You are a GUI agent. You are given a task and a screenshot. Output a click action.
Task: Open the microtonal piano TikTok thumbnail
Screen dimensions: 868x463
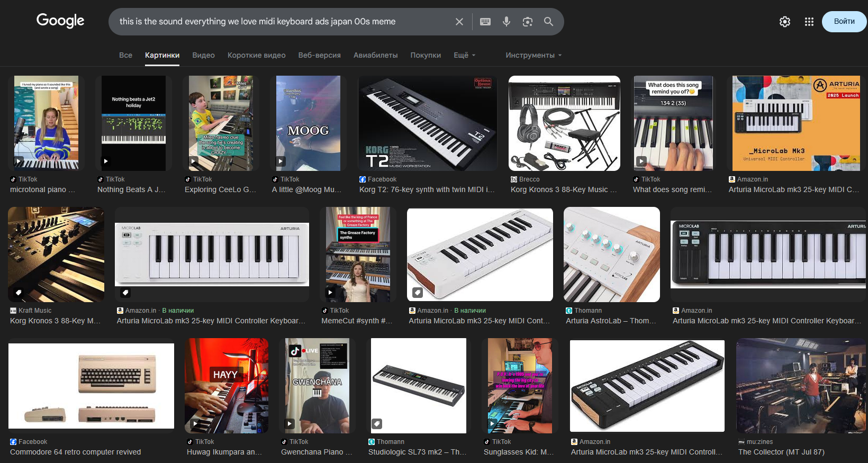[x=46, y=123]
